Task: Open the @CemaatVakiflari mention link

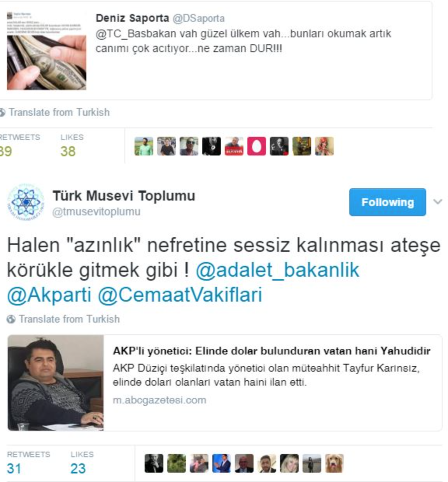Action: tap(180, 295)
